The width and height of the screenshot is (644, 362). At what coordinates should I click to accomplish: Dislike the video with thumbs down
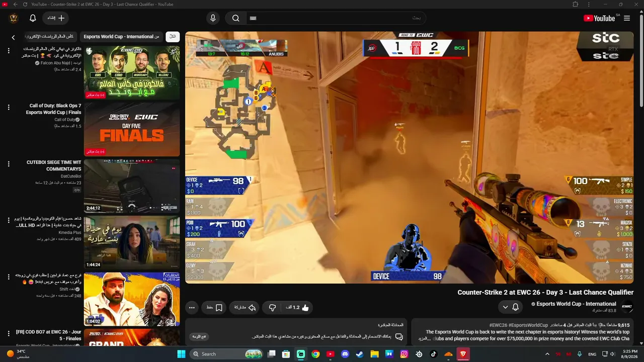pos(272,308)
